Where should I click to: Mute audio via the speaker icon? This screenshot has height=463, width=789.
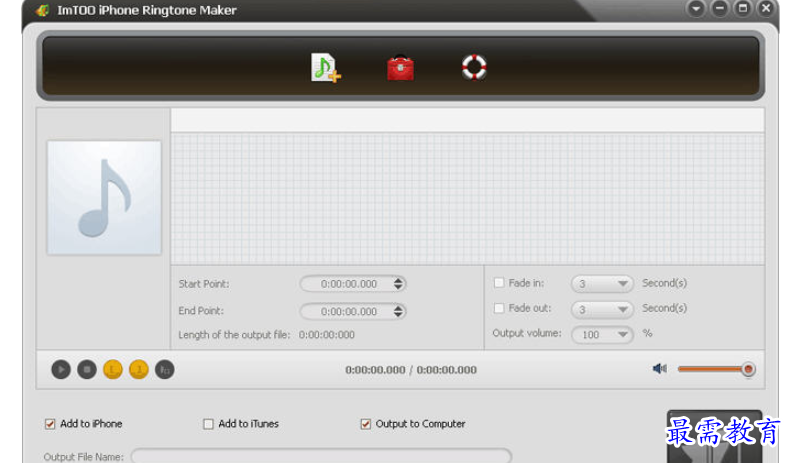[x=660, y=369]
